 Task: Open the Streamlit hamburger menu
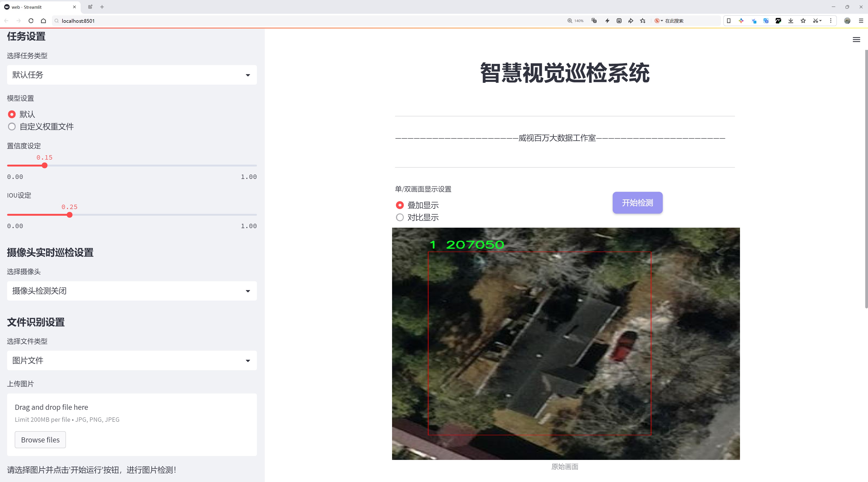coord(856,40)
